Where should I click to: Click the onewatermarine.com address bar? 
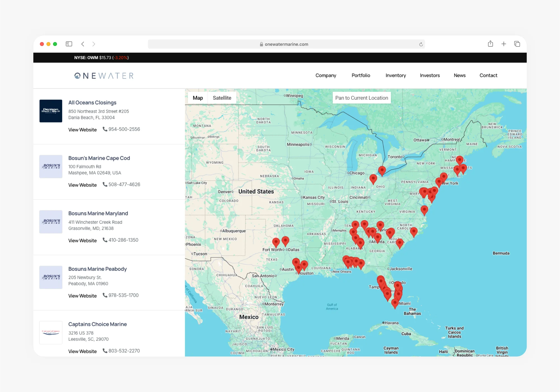286,44
